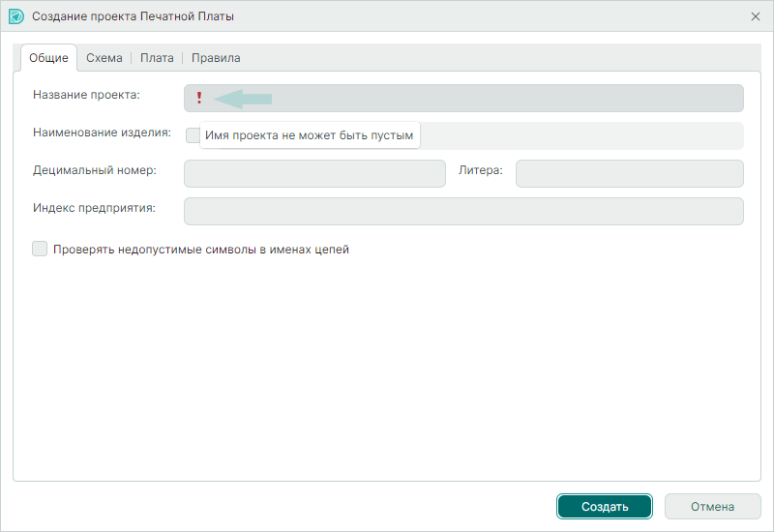Click the empty project name error tooltip
774x532 pixels.
[310, 136]
